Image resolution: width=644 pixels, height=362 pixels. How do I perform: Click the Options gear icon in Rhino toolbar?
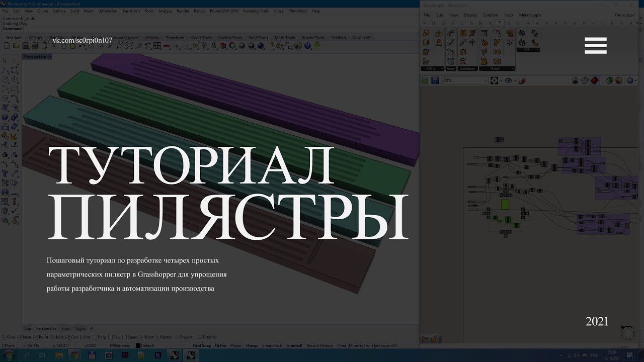coord(279,46)
